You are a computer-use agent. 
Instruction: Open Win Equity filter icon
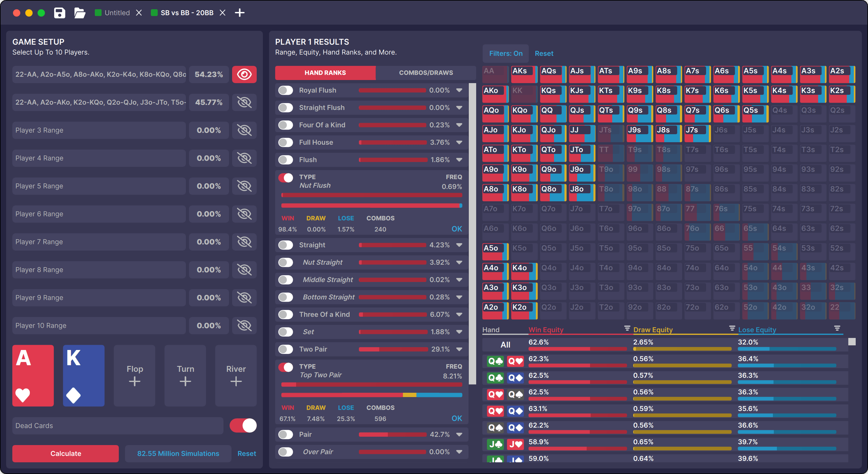click(x=627, y=328)
